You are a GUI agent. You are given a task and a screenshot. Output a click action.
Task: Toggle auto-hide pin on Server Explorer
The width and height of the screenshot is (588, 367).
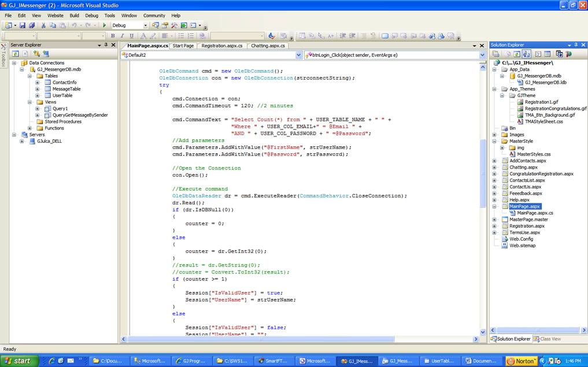[106, 45]
